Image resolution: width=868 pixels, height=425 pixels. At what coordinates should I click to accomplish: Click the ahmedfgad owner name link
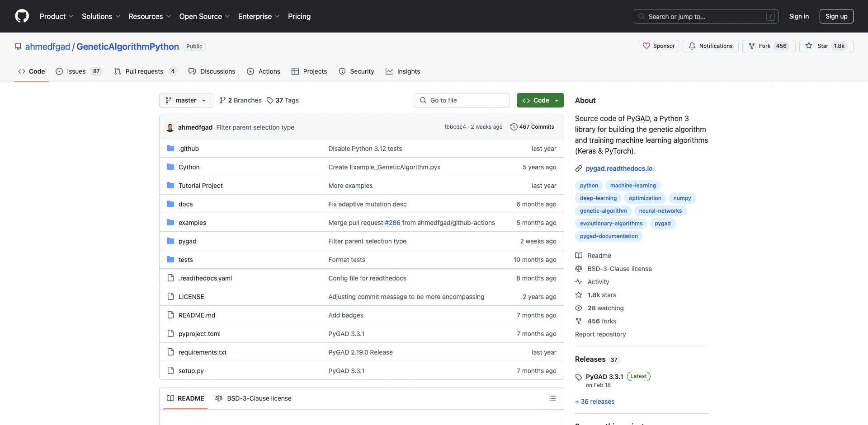click(47, 47)
